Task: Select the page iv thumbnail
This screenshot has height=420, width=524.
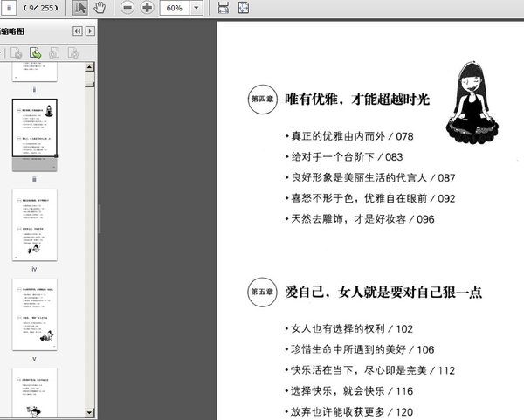Action: [35, 225]
